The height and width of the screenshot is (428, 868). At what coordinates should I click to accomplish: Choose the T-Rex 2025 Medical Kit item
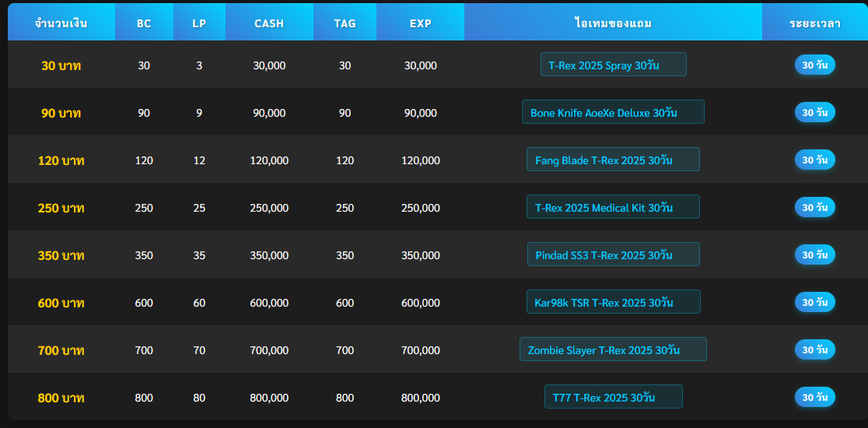click(613, 208)
